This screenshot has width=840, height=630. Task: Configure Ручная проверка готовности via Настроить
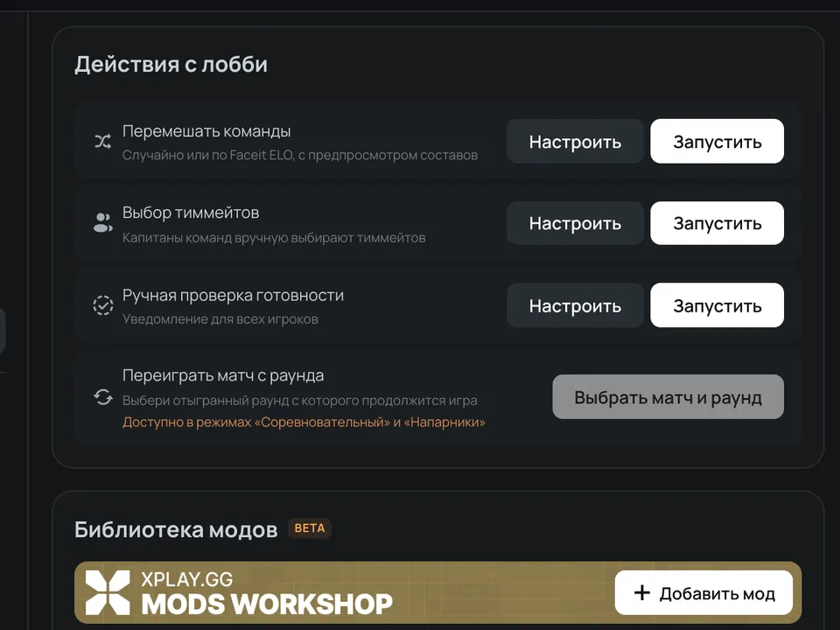point(575,305)
